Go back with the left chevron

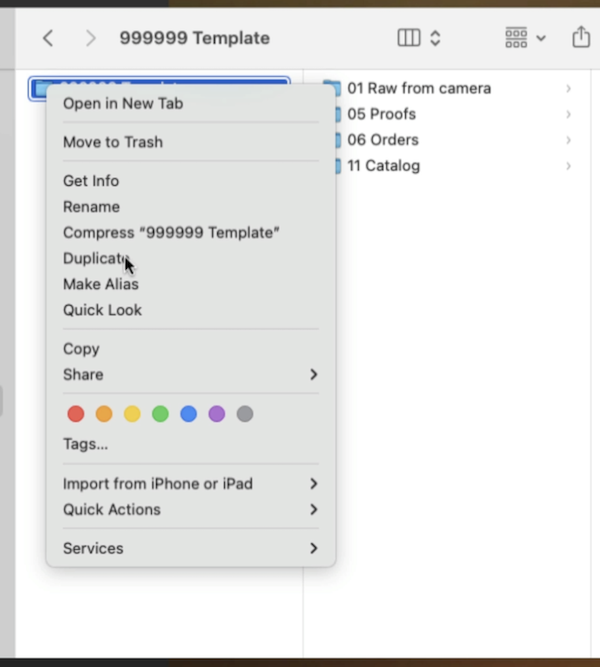(x=48, y=38)
